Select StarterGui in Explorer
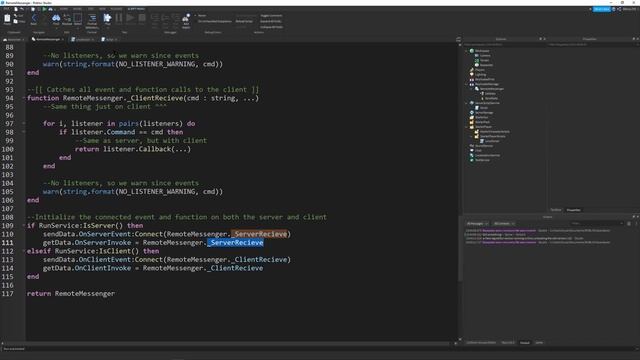The image size is (640, 360). tap(481, 117)
